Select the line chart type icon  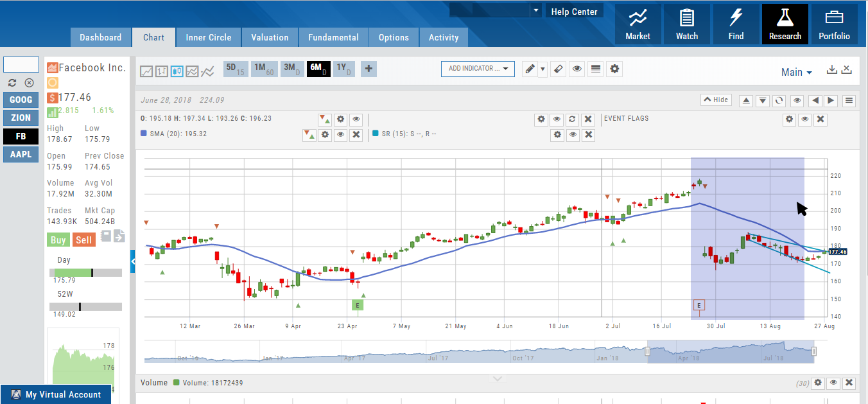(x=146, y=71)
